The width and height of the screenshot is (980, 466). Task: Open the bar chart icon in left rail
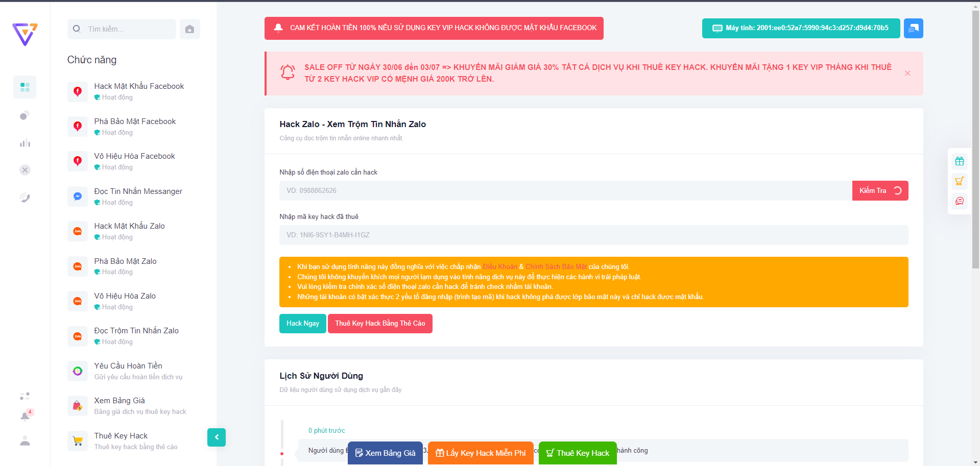click(25, 143)
